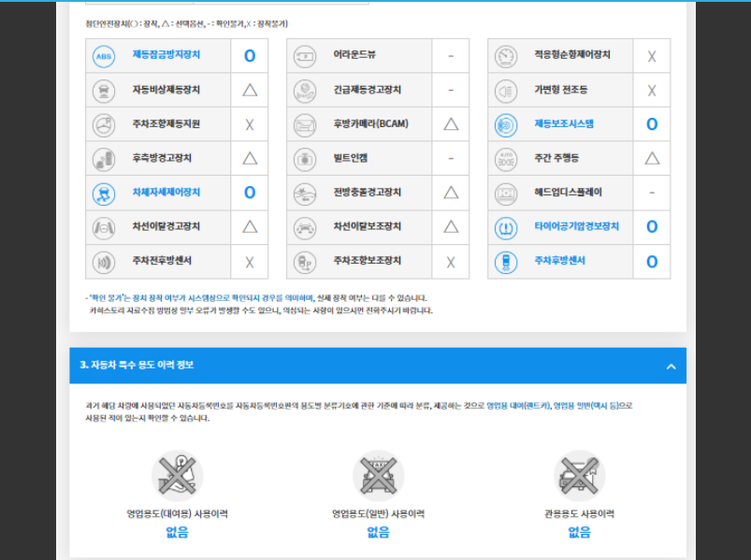The image size is (751, 560).
Task: Click the 제동잠금방지장치 label
Action: pos(166,54)
